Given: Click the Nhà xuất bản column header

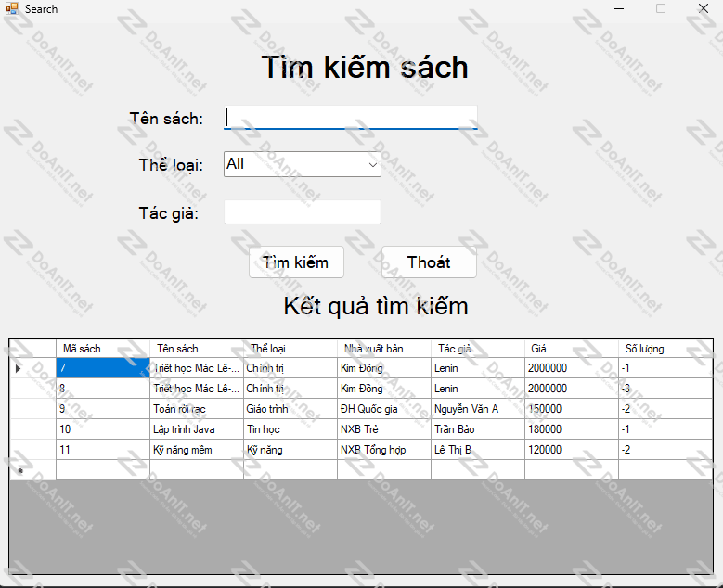Looking at the screenshot, I should coord(383,349).
